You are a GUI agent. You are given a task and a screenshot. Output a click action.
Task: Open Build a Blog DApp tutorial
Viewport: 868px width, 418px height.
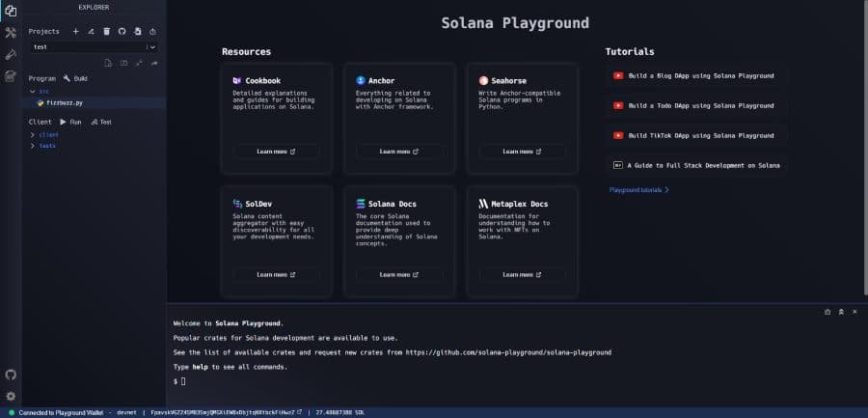tap(697, 75)
